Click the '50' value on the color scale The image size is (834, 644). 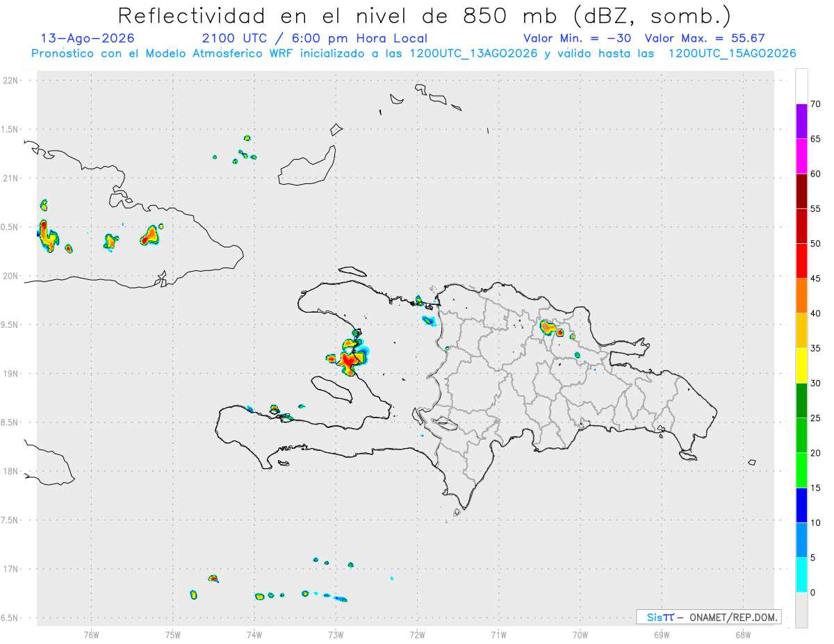(815, 244)
